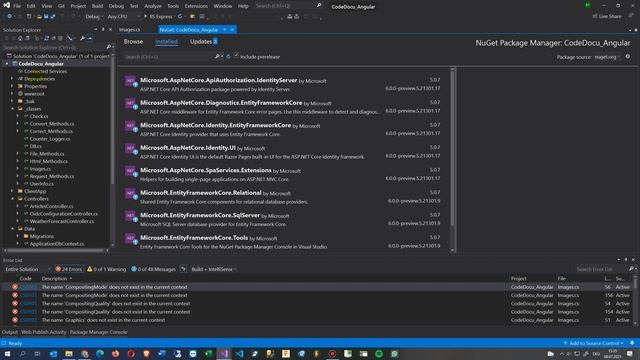The width and height of the screenshot is (640, 360).
Task: Open the Windows Start menu
Action: pyautogui.click(x=7, y=354)
